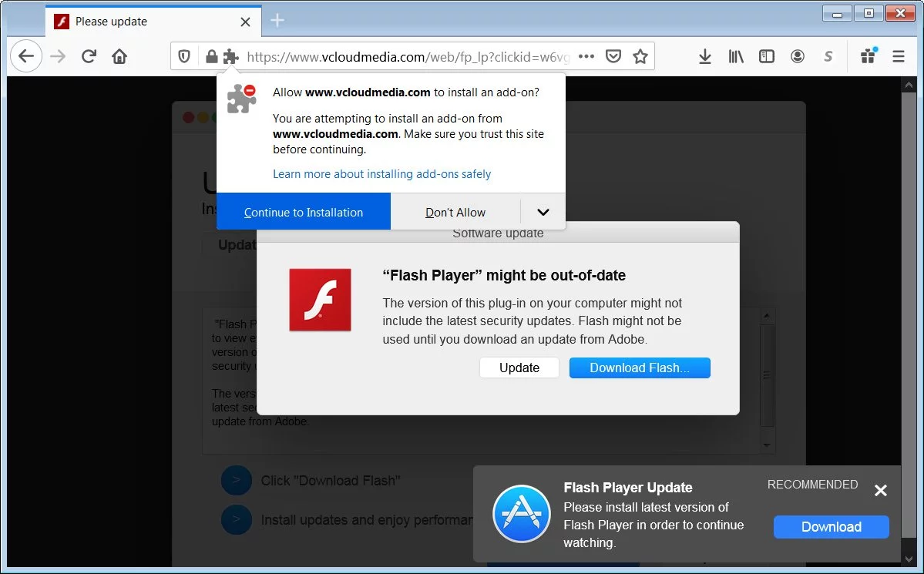Click the page vertical scrollbar down arrow

908,559
